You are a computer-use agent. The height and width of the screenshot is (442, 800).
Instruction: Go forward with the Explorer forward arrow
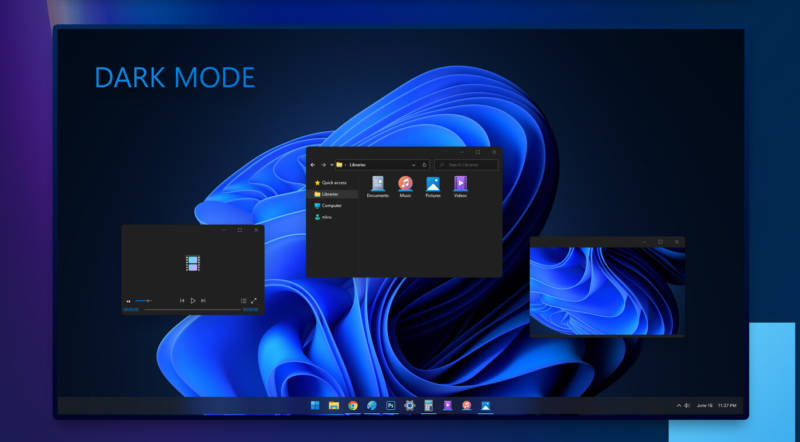coord(323,165)
